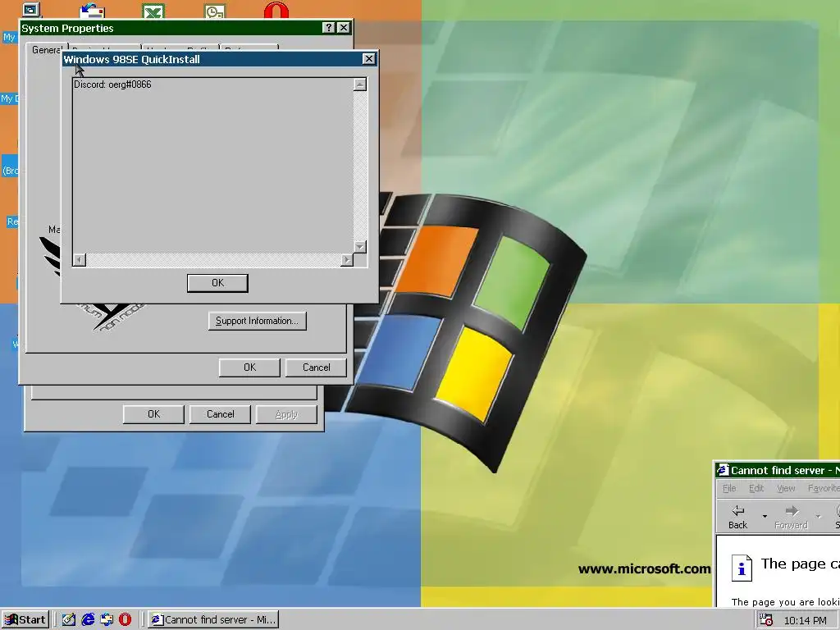Click the IE icon in 'Cannot find server' title bar
The image size is (840, 630).
pos(724,470)
